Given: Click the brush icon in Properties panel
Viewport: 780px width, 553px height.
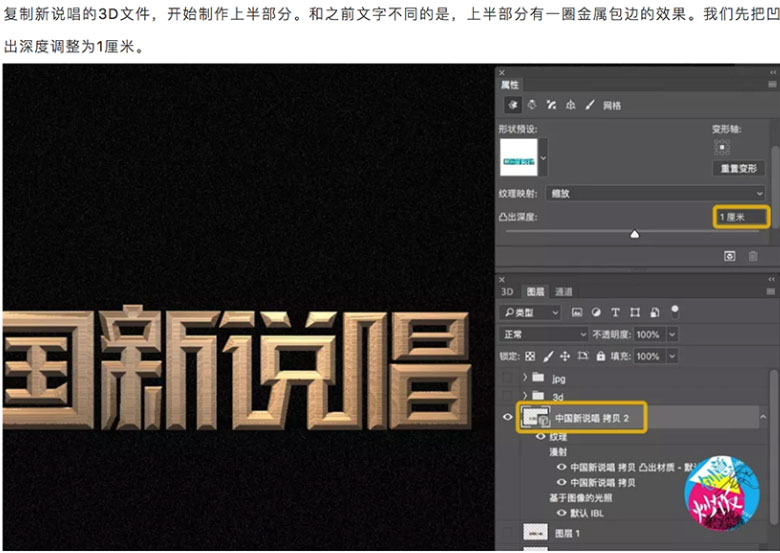Looking at the screenshot, I should [590, 105].
